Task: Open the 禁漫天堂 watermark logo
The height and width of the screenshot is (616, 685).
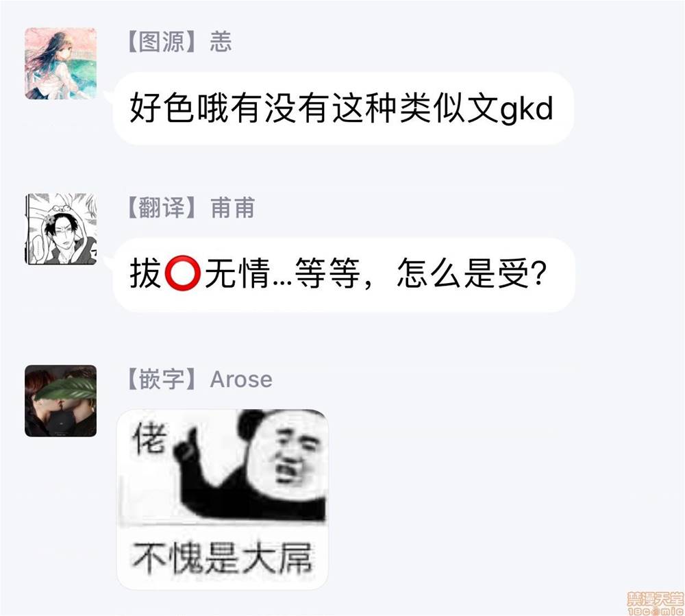Action: (x=655, y=599)
